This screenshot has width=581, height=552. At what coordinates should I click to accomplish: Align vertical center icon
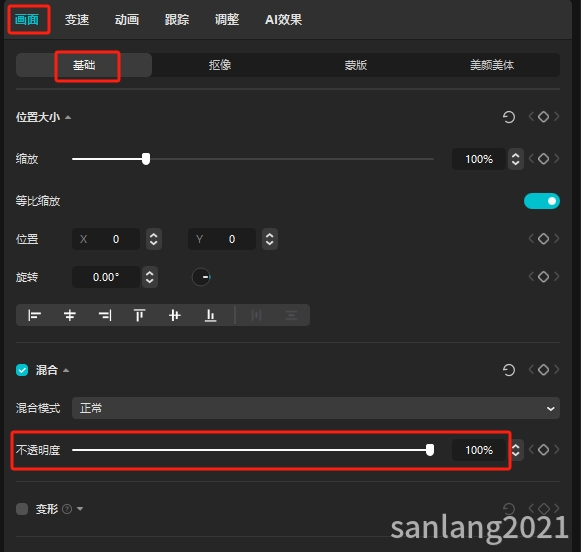tap(175, 315)
